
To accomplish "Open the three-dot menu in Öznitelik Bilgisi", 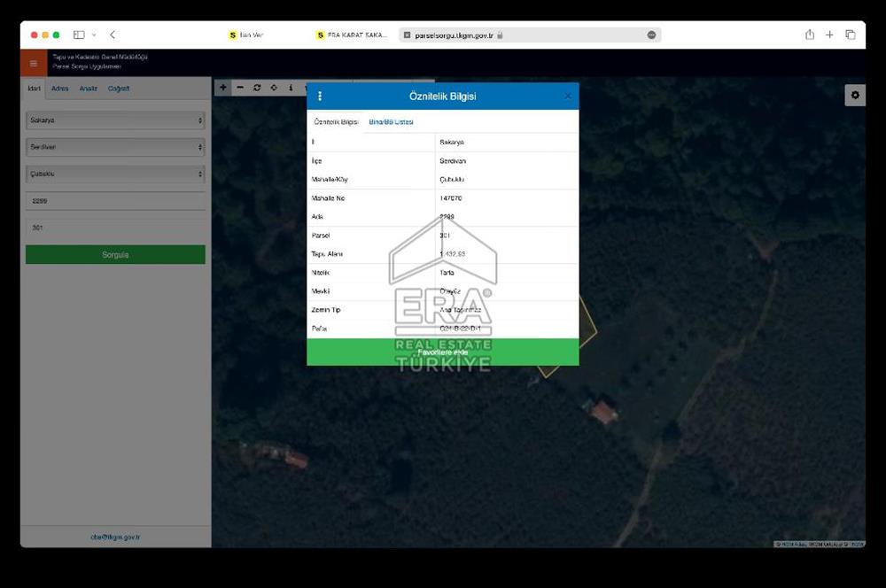I will (320, 96).
